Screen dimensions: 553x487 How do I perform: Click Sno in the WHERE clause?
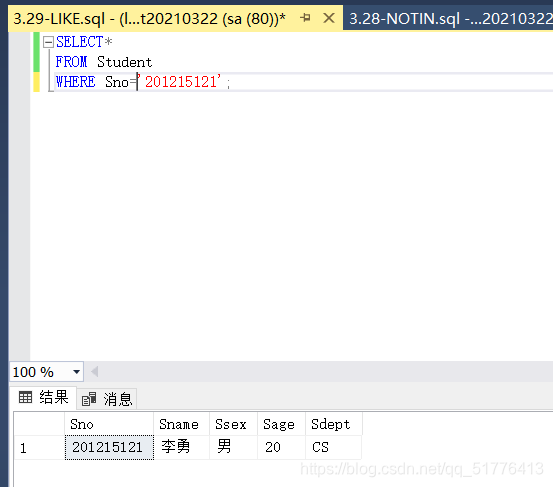coord(117,82)
